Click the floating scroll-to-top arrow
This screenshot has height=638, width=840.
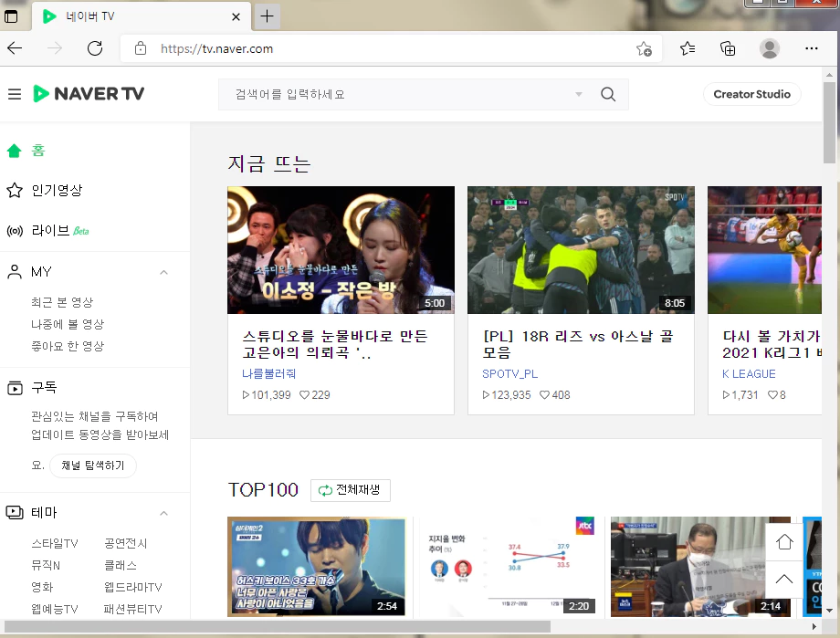click(x=784, y=579)
